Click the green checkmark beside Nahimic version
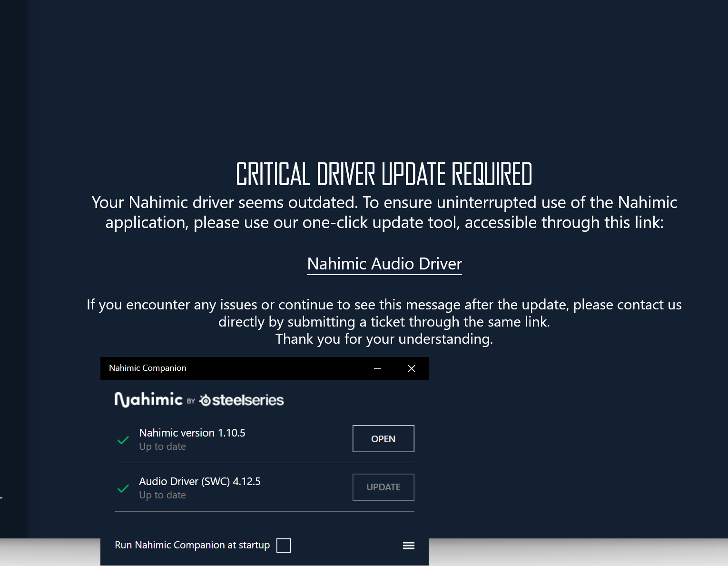Image resolution: width=728 pixels, height=566 pixels. coord(123,440)
